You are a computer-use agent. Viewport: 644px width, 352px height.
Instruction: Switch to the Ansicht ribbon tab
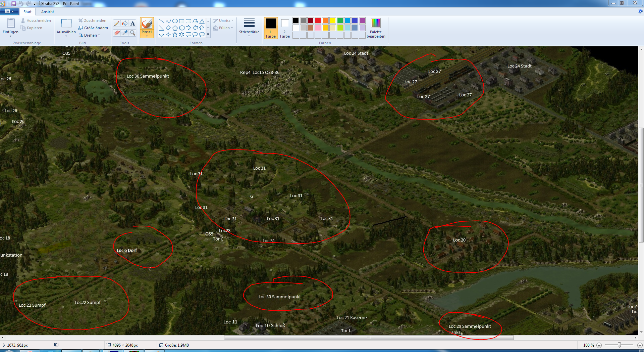[x=48, y=12]
